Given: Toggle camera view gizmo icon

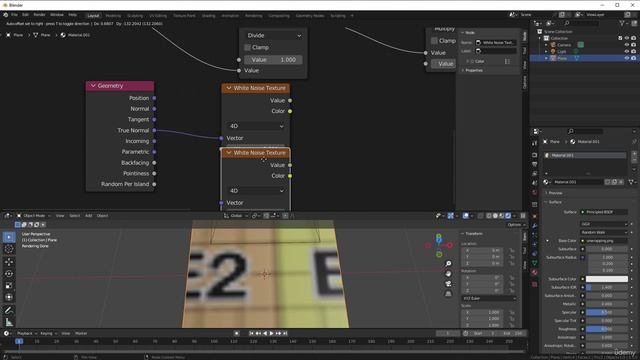Looking at the screenshot, I should [448, 284].
